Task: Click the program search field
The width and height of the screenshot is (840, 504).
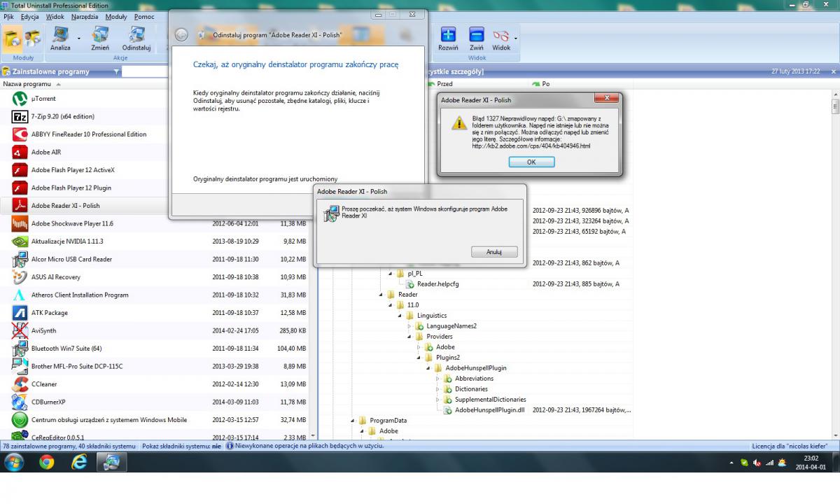Action: pos(146,71)
